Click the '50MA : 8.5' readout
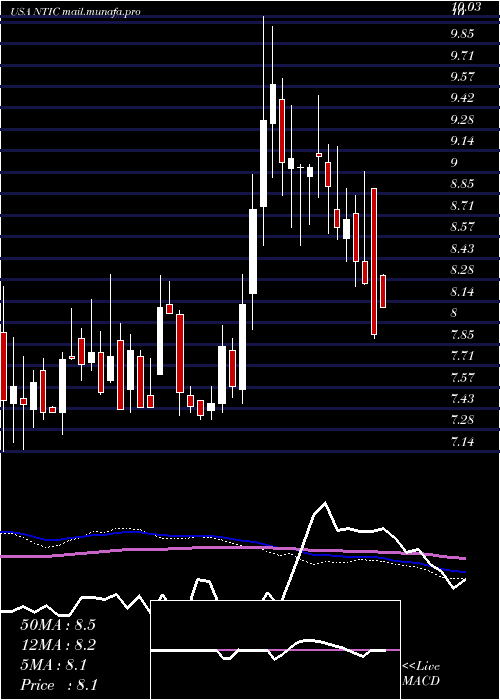 click(x=58, y=625)
